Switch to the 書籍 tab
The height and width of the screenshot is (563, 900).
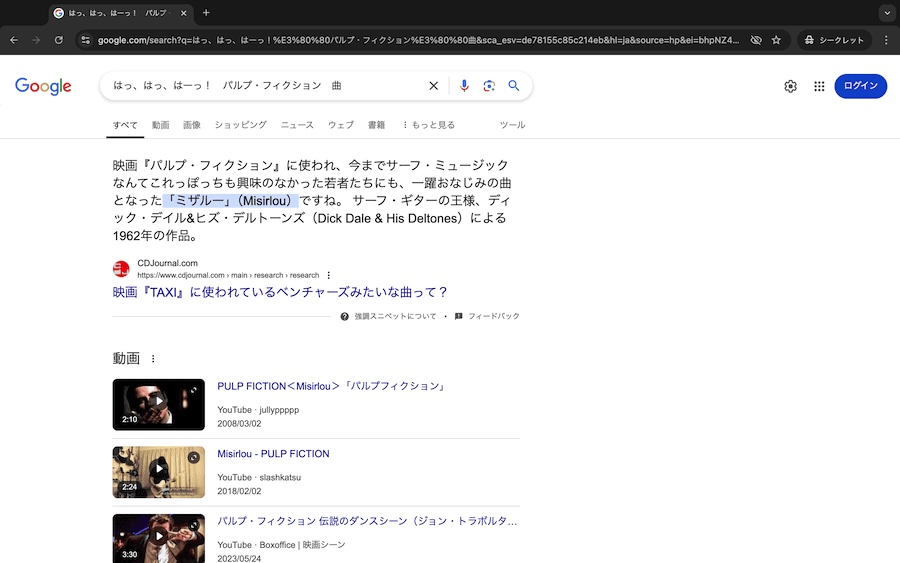(x=377, y=125)
